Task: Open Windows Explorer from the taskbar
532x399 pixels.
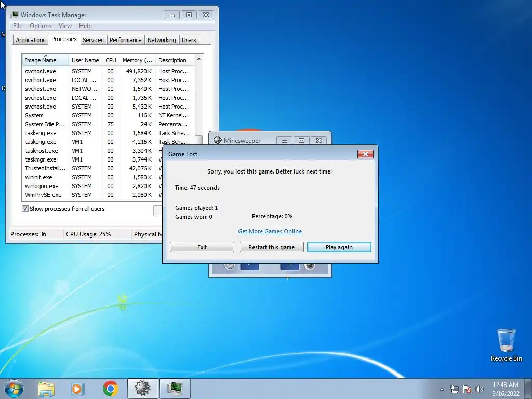Action: 46,389
